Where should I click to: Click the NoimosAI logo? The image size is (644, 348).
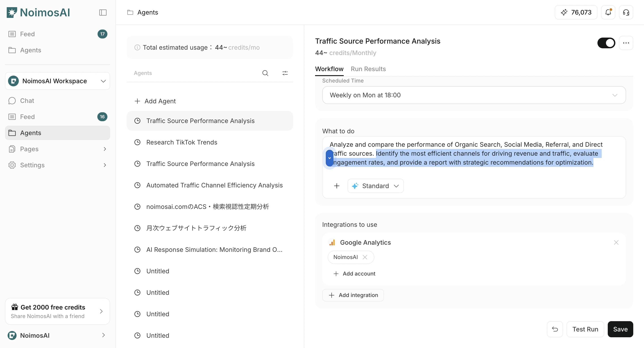click(x=38, y=13)
